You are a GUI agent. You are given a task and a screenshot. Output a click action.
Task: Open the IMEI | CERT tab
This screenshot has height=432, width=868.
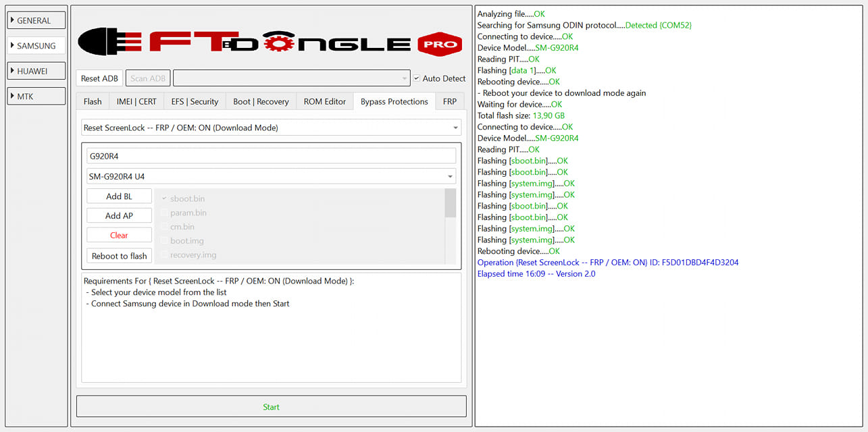click(136, 101)
